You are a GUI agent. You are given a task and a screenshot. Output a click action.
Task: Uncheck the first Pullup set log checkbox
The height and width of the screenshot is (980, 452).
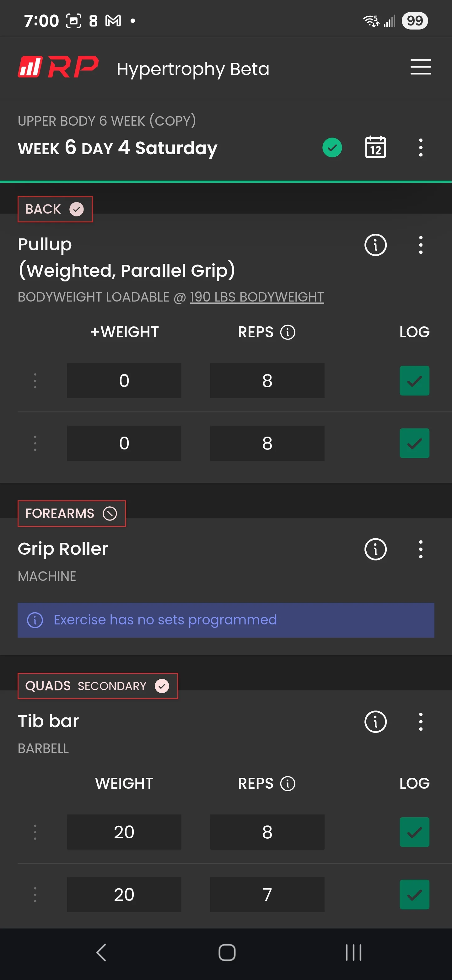tap(414, 381)
